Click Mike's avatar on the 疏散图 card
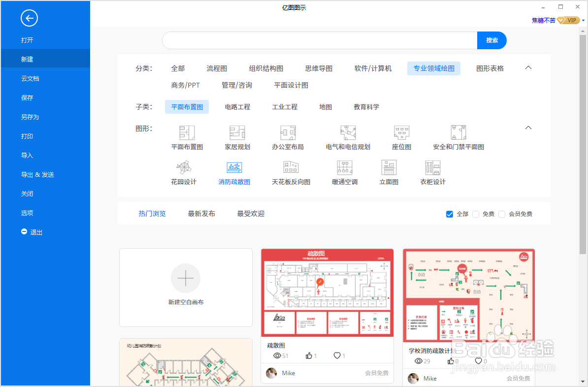 (271, 373)
